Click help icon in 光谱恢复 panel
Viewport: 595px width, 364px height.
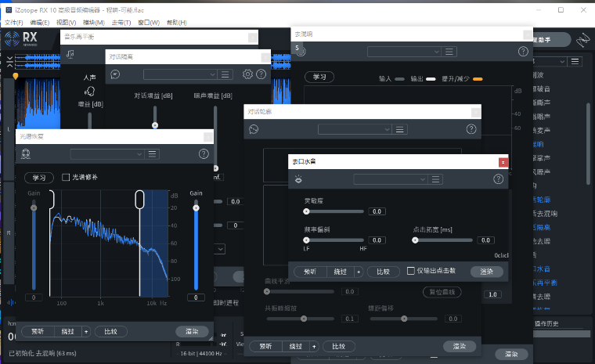tap(204, 154)
